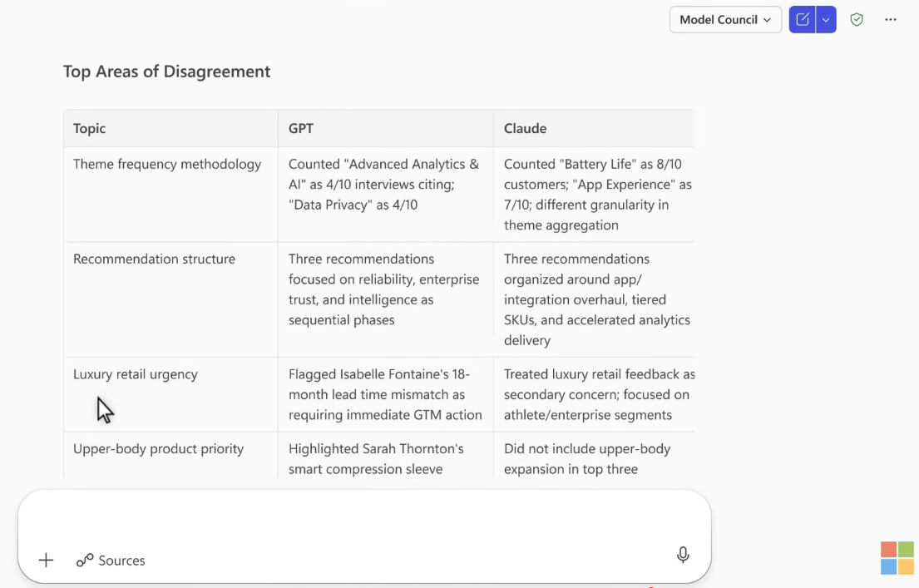
Task: Open the Sources button
Action: click(111, 561)
